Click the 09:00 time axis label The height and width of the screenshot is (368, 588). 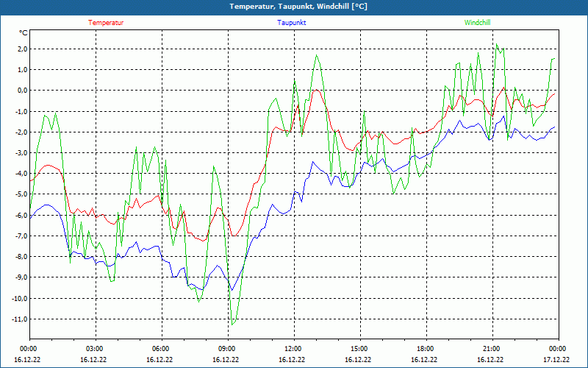coord(228,349)
